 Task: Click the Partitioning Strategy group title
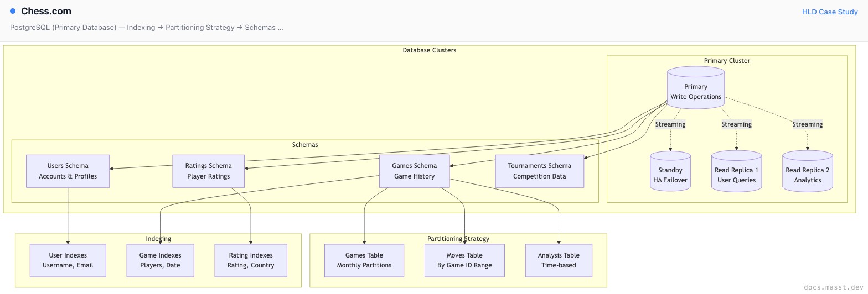(458, 239)
